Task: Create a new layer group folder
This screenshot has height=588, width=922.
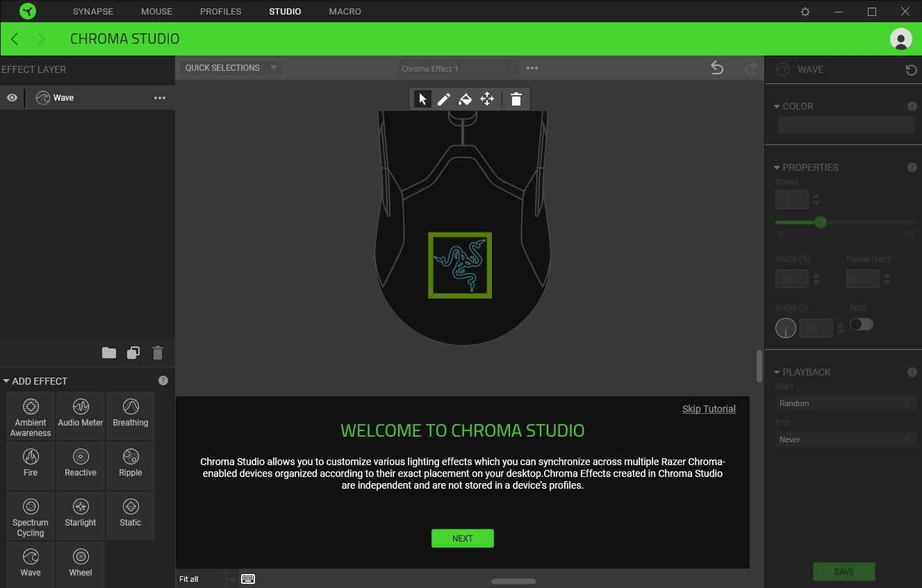Action: pyautogui.click(x=109, y=353)
